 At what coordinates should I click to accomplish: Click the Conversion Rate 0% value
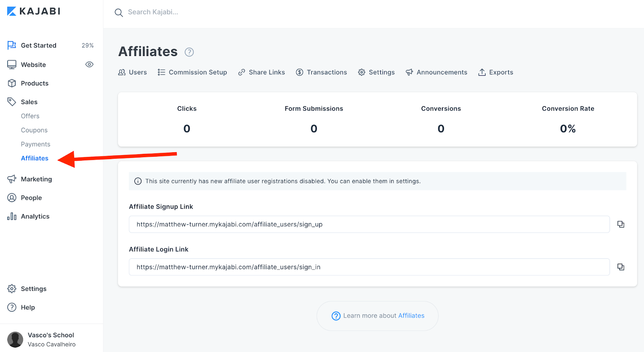[x=568, y=129]
